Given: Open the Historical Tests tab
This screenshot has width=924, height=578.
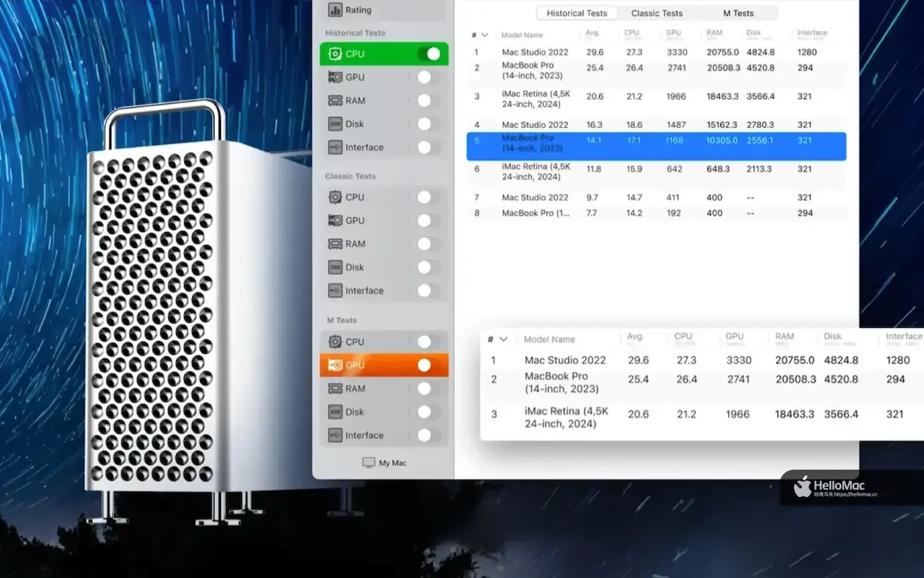Looking at the screenshot, I should click(x=577, y=13).
